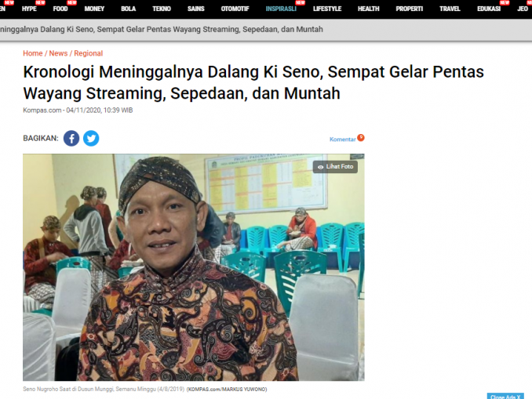532x399 pixels.
Task: Open News breadcrumb link
Action: (x=58, y=53)
